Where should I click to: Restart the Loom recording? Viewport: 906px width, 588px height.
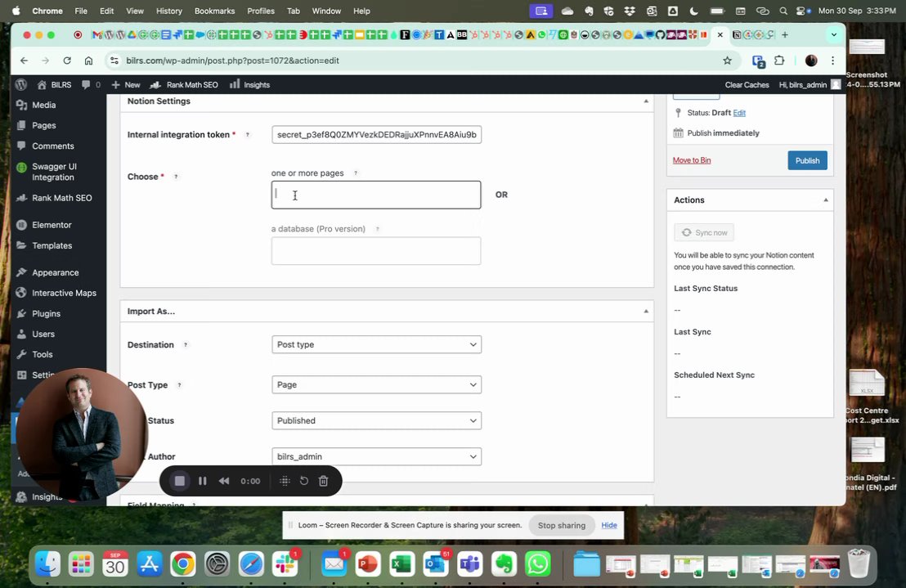[x=304, y=481]
